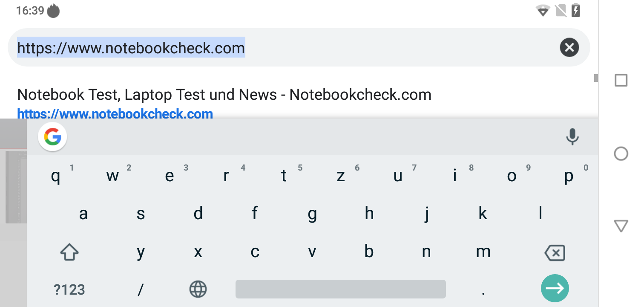Image resolution: width=644 pixels, height=307 pixels.
Task: Tap the letter m key
Action: click(483, 252)
